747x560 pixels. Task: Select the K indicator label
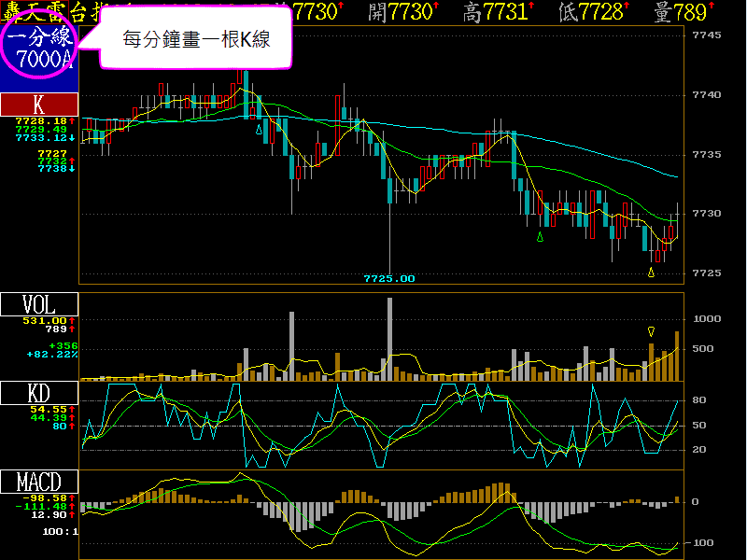coord(39,104)
